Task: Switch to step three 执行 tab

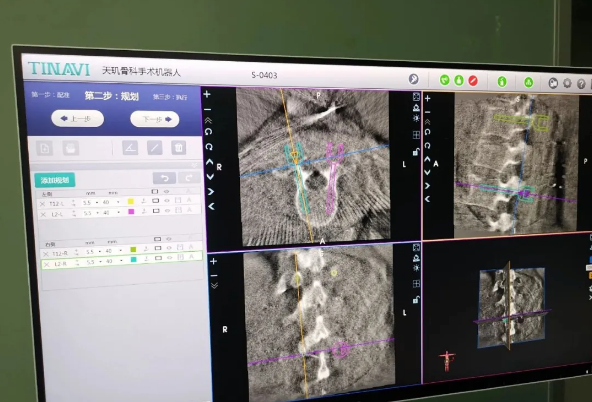Action: pyautogui.click(x=170, y=97)
